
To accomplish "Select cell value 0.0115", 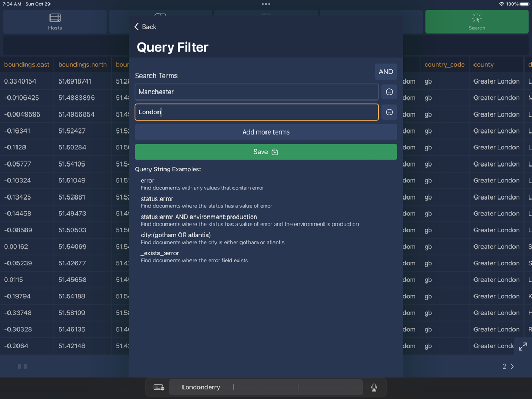I will pos(14,280).
